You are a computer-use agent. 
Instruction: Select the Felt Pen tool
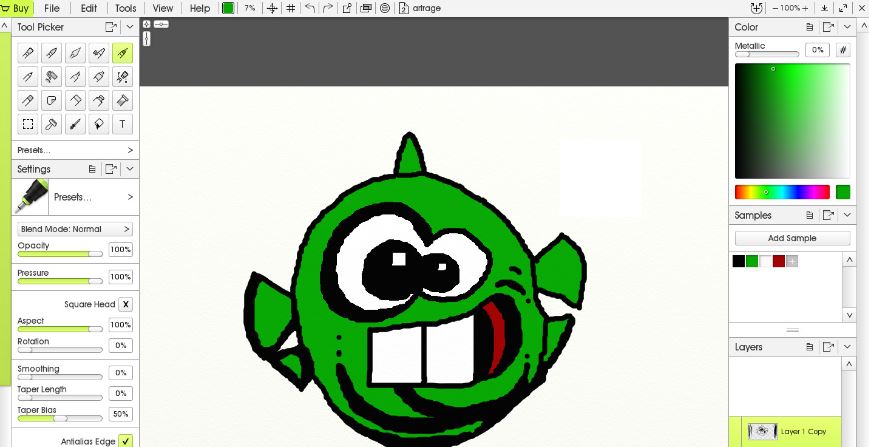(x=75, y=77)
